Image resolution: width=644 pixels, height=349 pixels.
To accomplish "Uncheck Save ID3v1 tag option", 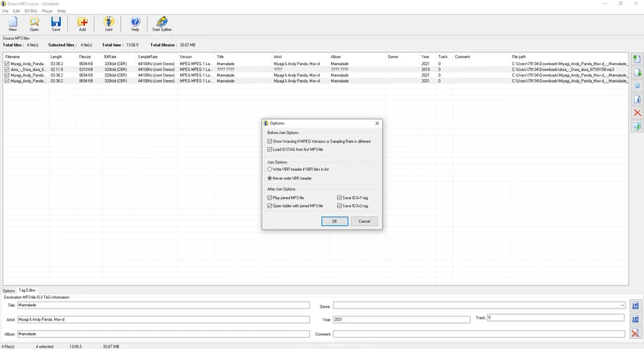I will [339, 198].
